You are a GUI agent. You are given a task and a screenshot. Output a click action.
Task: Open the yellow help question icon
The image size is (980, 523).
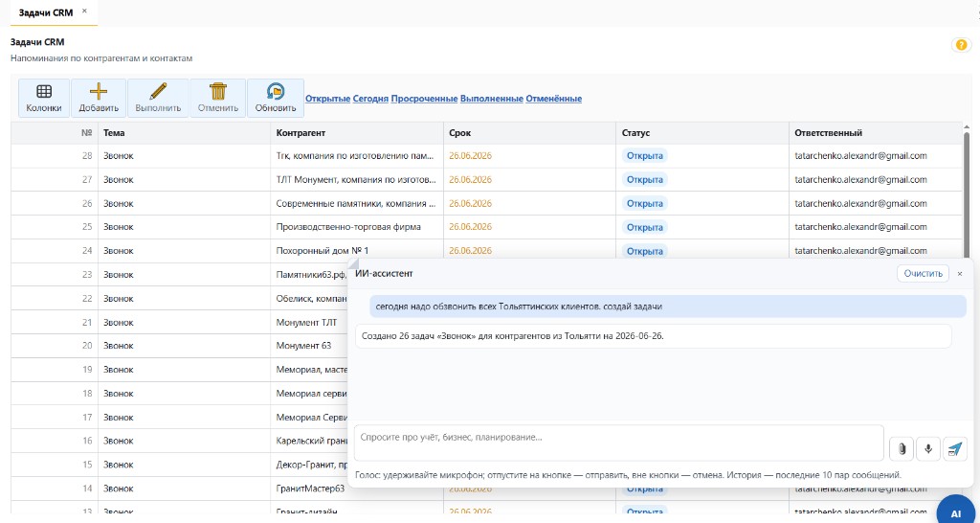960,45
